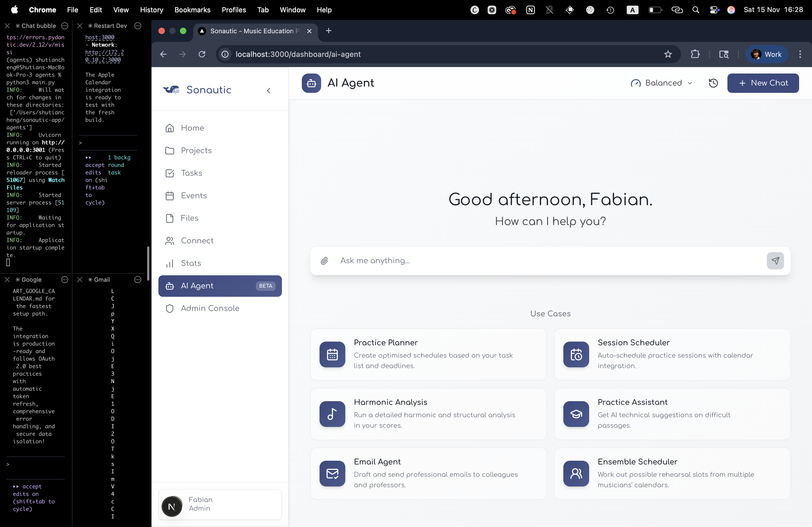Screen dimensions: 812x527
Task: Open the Work profile switcher
Action: point(766,54)
